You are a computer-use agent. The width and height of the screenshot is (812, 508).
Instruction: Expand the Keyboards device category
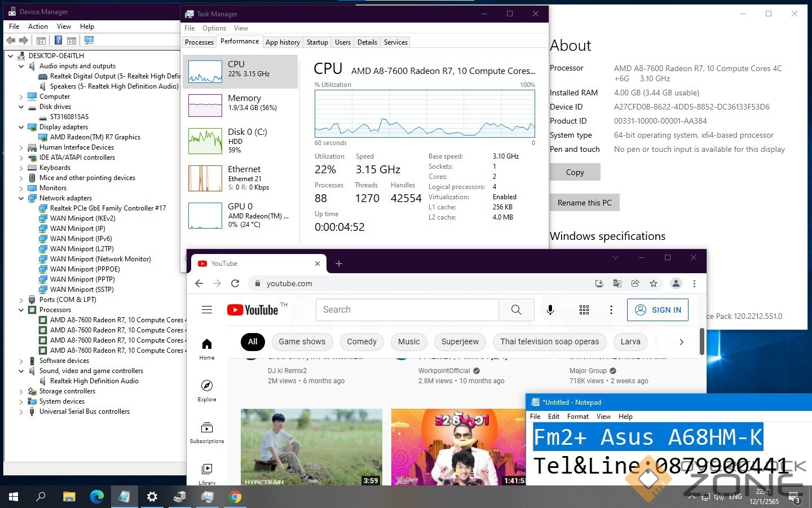click(x=21, y=168)
